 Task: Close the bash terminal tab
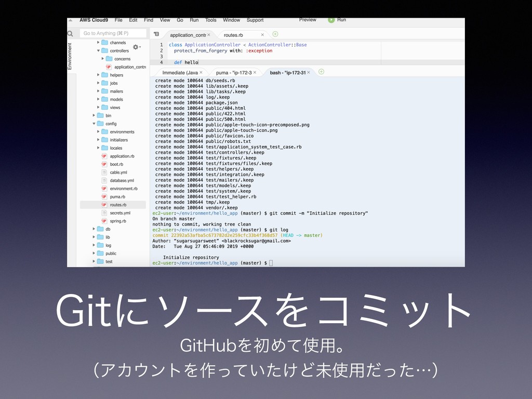[x=309, y=73]
